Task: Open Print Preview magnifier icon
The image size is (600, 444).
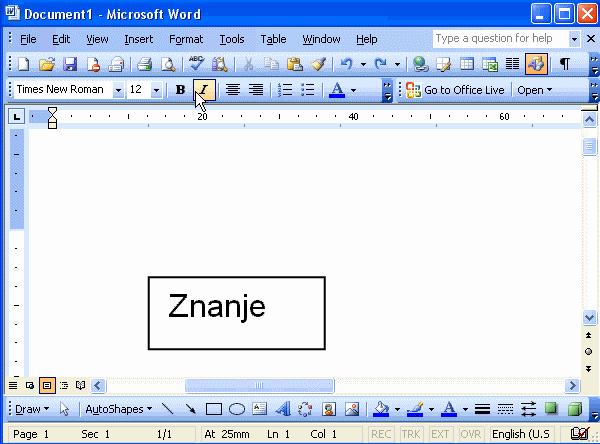Action: pyautogui.click(x=168, y=64)
